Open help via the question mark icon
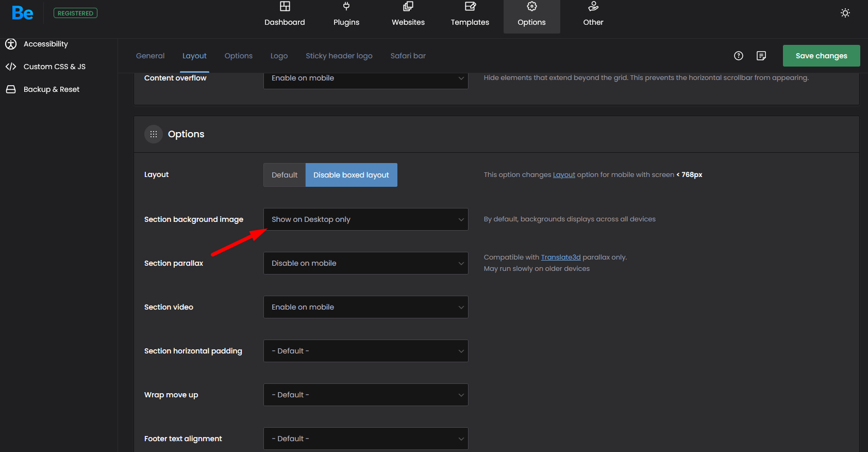The height and width of the screenshot is (452, 868). [739, 56]
